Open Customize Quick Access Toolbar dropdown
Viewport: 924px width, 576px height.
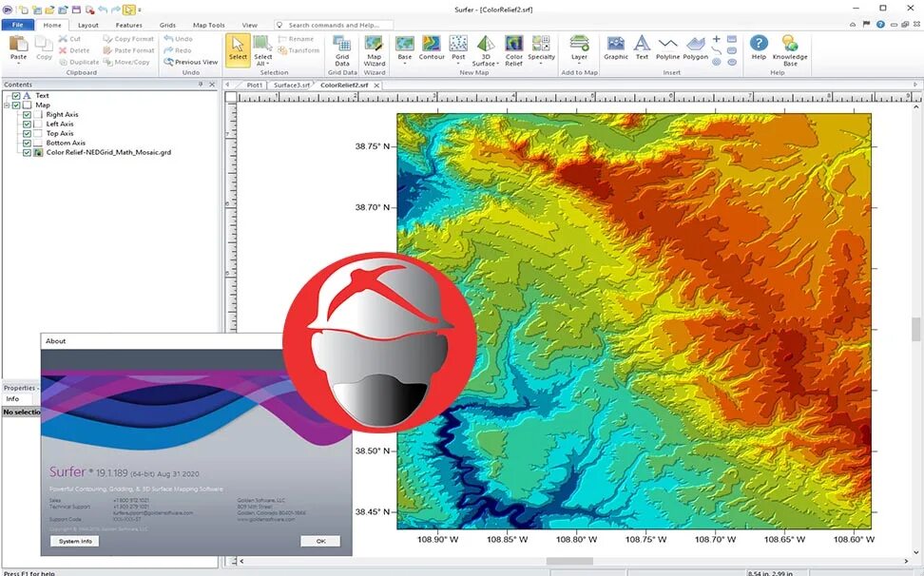point(140,10)
